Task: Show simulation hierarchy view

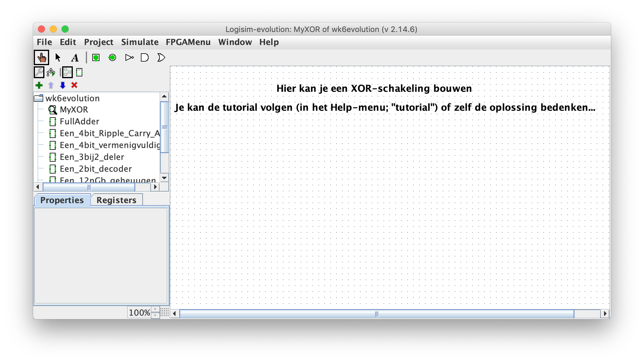Action: [x=51, y=72]
